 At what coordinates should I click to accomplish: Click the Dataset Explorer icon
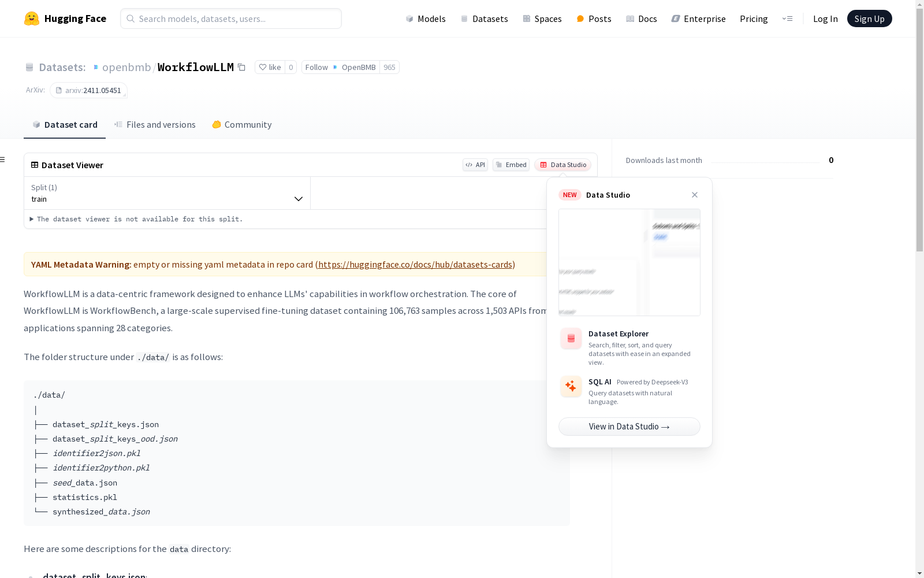click(x=571, y=339)
